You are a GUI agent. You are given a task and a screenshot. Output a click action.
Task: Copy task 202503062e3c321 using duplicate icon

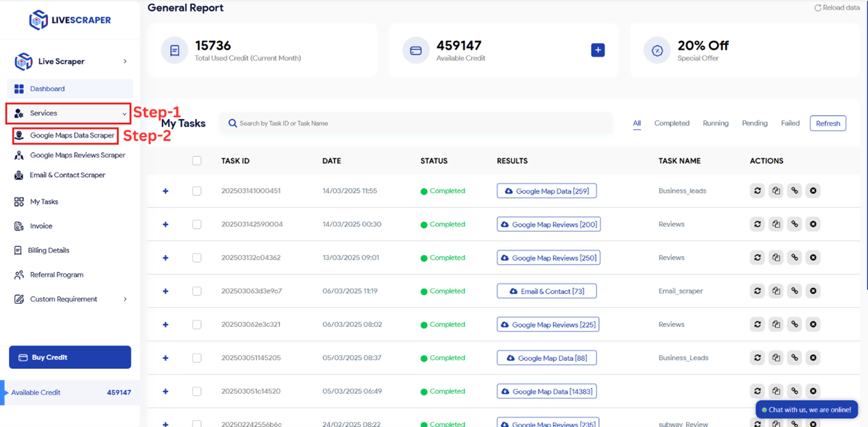776,324
